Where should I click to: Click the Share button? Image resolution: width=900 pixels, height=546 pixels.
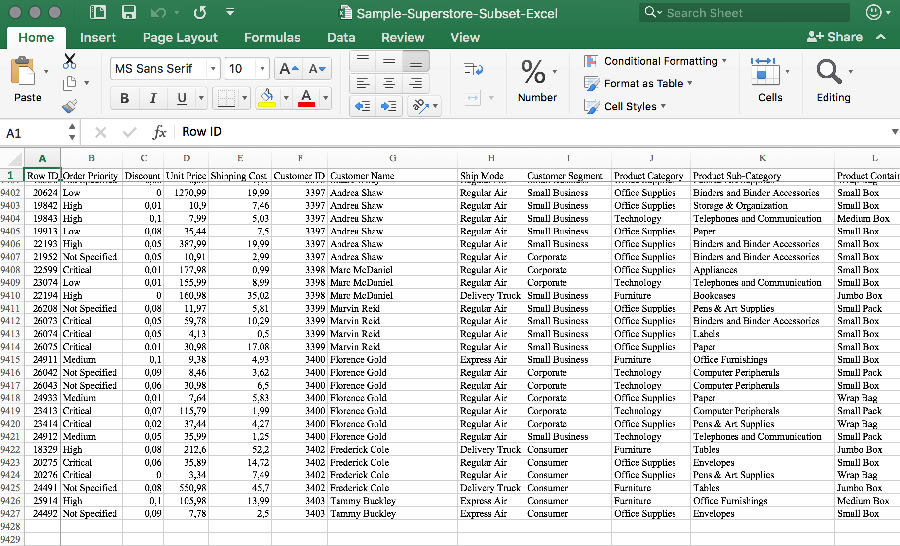tap(835, 37)
